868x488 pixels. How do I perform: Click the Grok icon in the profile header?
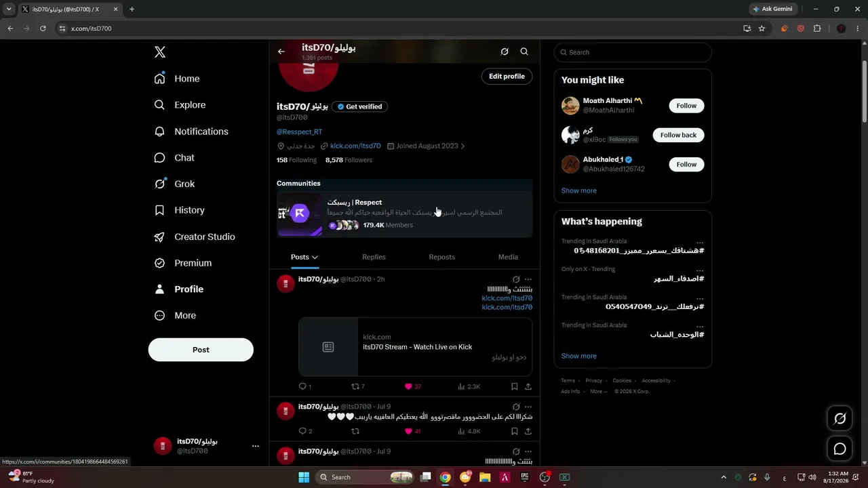coord(505,52)
